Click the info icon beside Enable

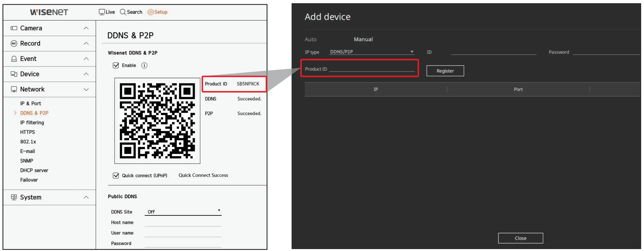coord(144,65)
